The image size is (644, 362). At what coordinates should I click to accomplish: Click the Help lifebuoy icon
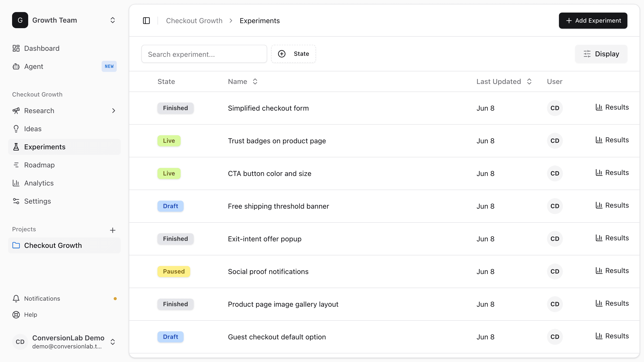[16, 314]
